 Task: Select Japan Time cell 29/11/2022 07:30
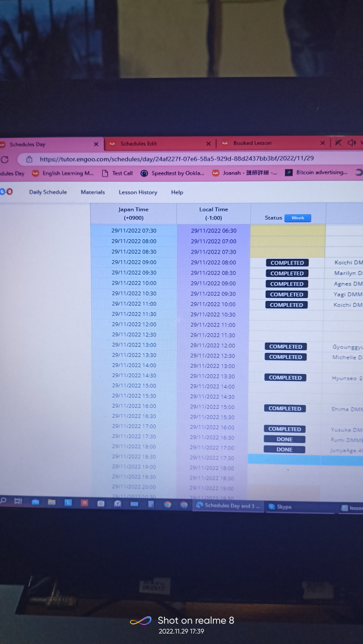pyautogui.click(x=134, y=230)
